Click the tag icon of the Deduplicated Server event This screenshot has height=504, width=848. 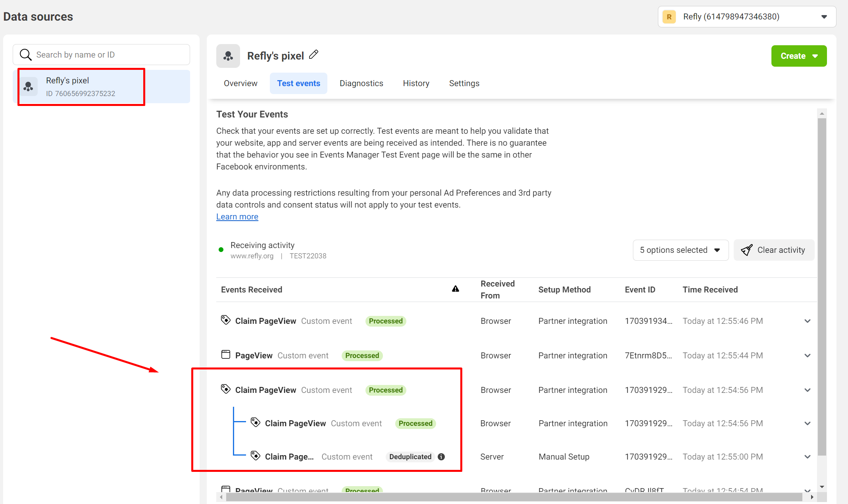pyautogui.click(x=255, y=456)
